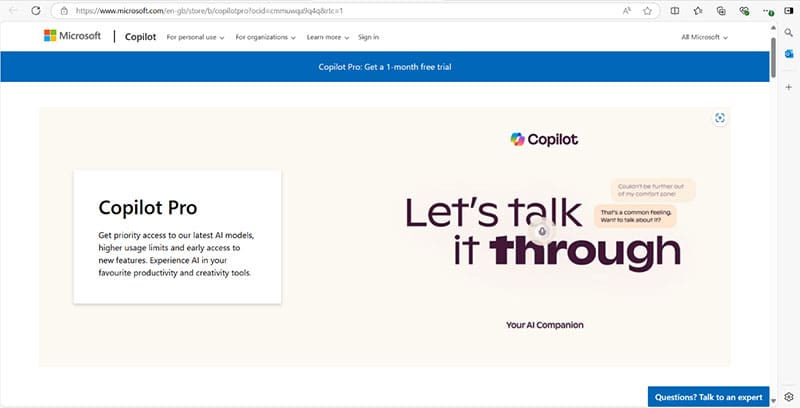800x408 pixels.
Task: Click the microphone icon in the hero image
Action: [x=542, y=232]
